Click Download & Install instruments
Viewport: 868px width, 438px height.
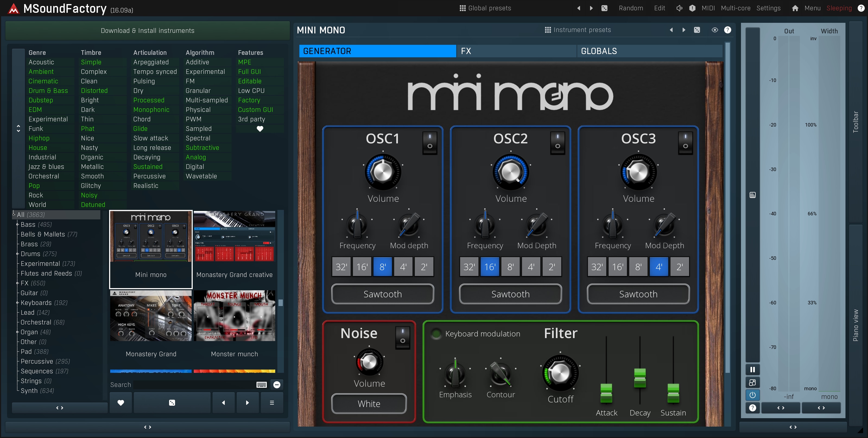148,31
